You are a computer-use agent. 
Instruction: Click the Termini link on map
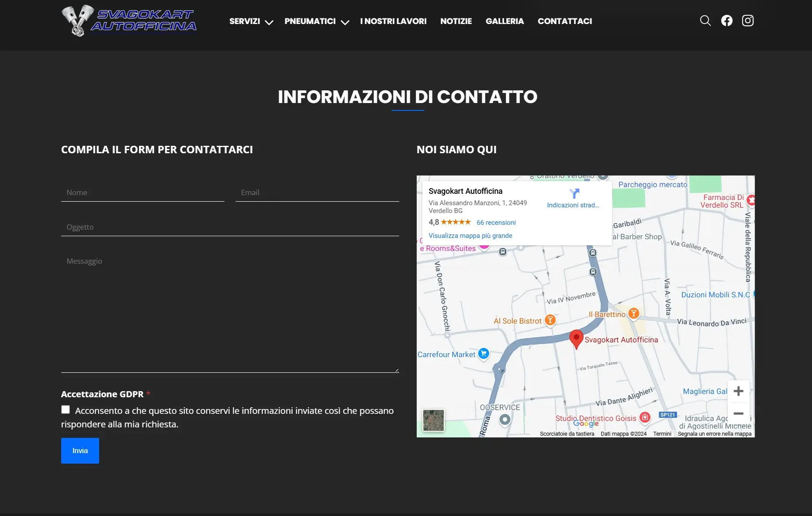tap(662, 433)
